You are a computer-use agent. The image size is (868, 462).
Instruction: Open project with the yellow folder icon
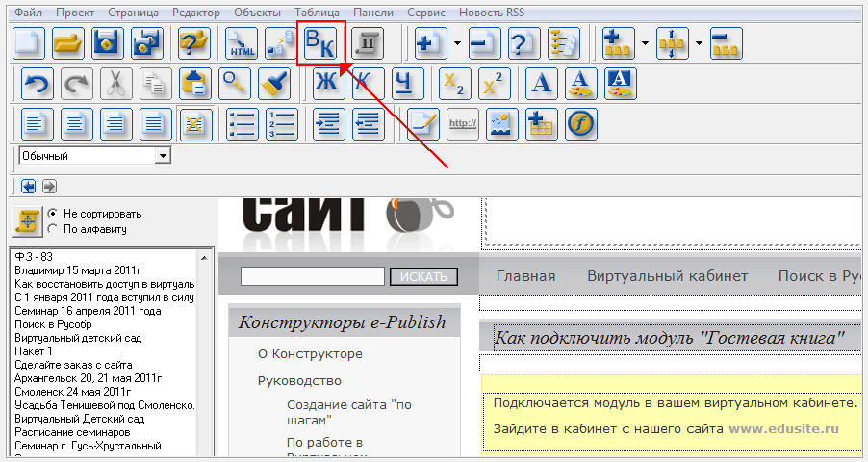tap(68, 43)
